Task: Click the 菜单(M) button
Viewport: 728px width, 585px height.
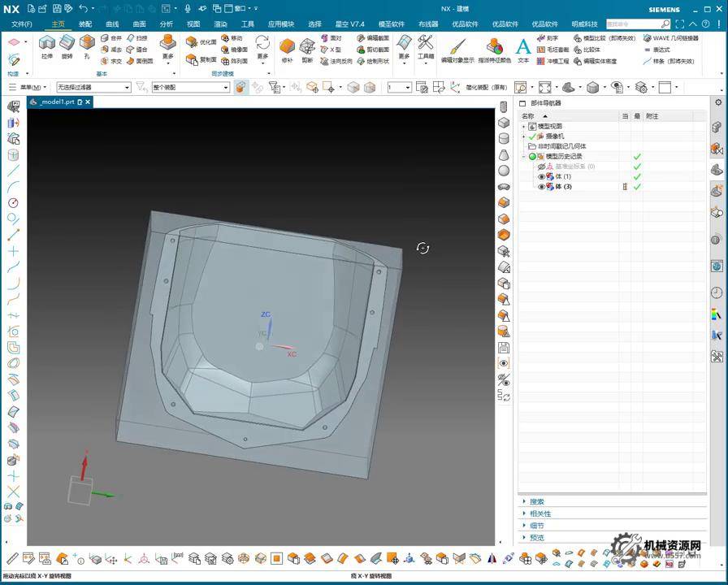Action: pyautogui.click(x=30, y=87)
